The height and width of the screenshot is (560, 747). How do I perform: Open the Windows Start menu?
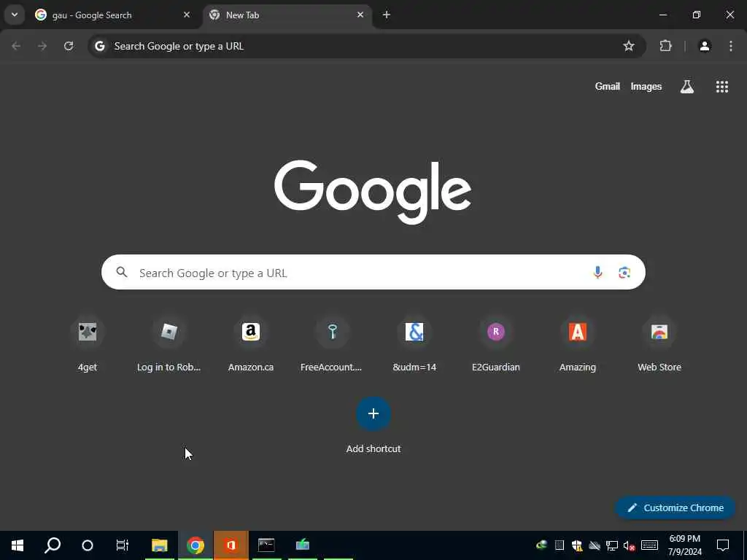coord(18,545)
